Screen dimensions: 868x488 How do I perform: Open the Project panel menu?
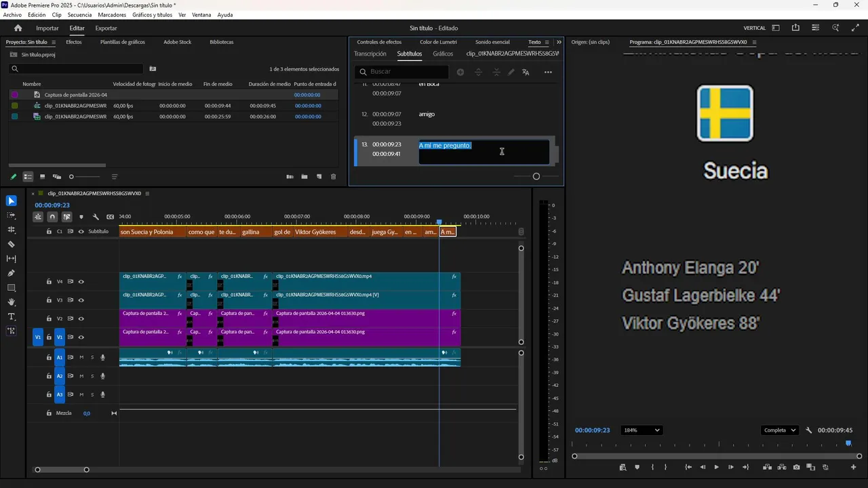(x=54, y=42)
